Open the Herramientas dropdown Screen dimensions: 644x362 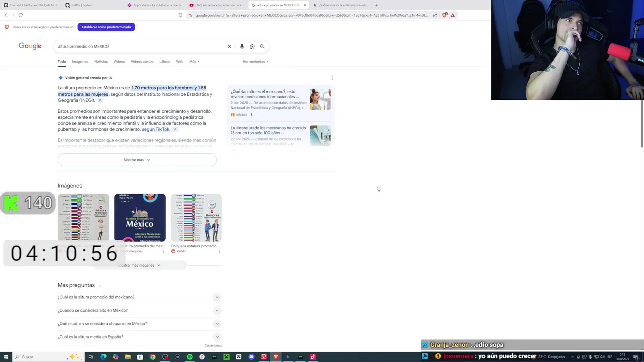[255, 61]
